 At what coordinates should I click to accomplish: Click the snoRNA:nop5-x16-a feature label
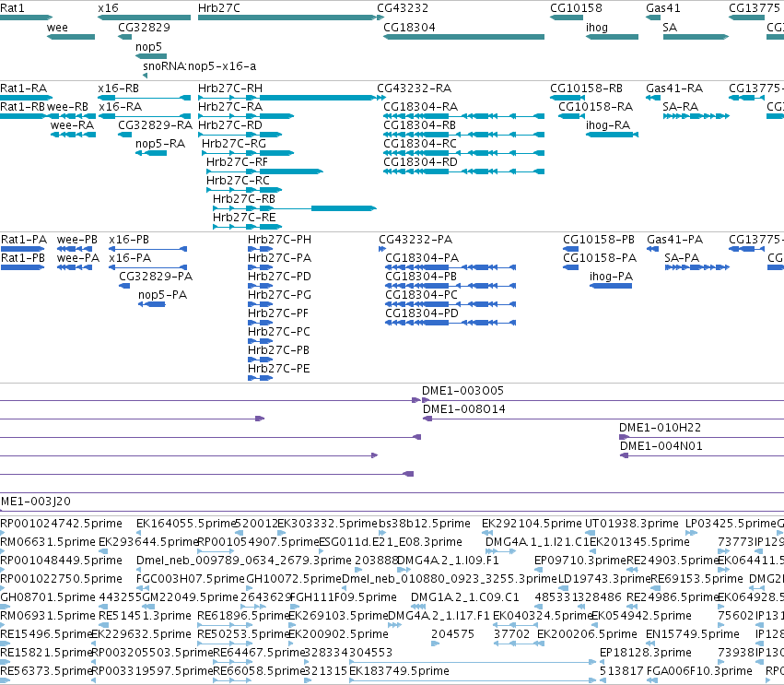tap(200, 65)
